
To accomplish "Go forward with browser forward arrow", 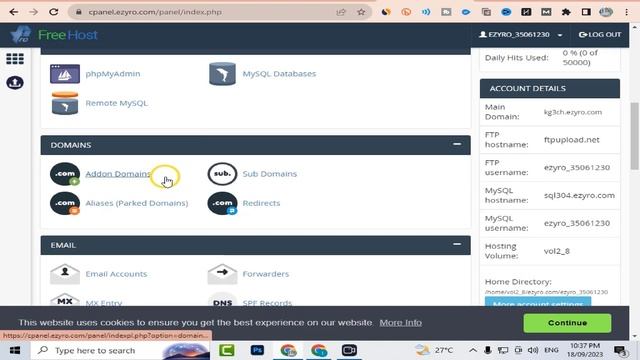I will click(33, 12).
